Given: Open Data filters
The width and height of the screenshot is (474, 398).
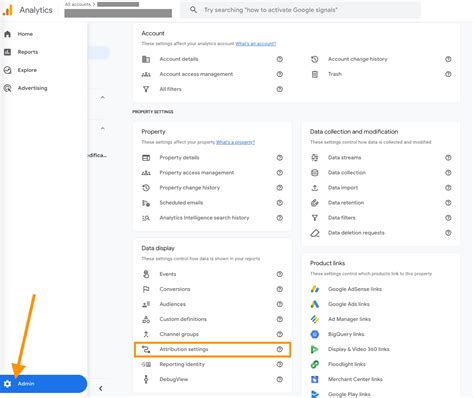Looking at the screenshot, I should point(342,218).
